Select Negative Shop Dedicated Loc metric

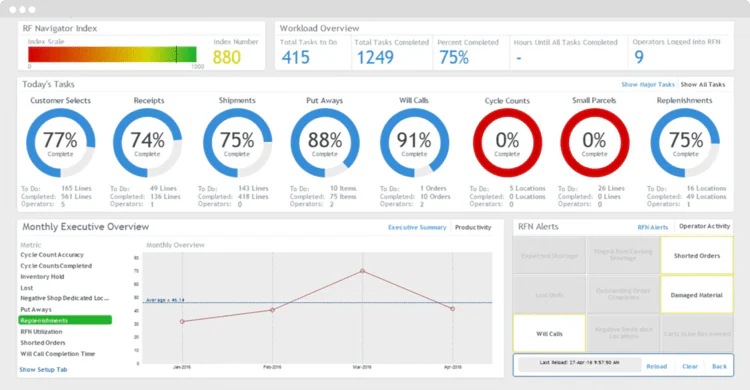click(x=65, y=298)
